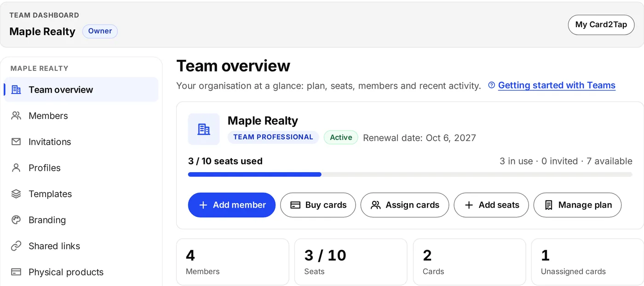The width and height of the screenshot is (644, 286).
Task: Click the plus icon in Add member
Action: pyautogui.click(x=203, y=205)
